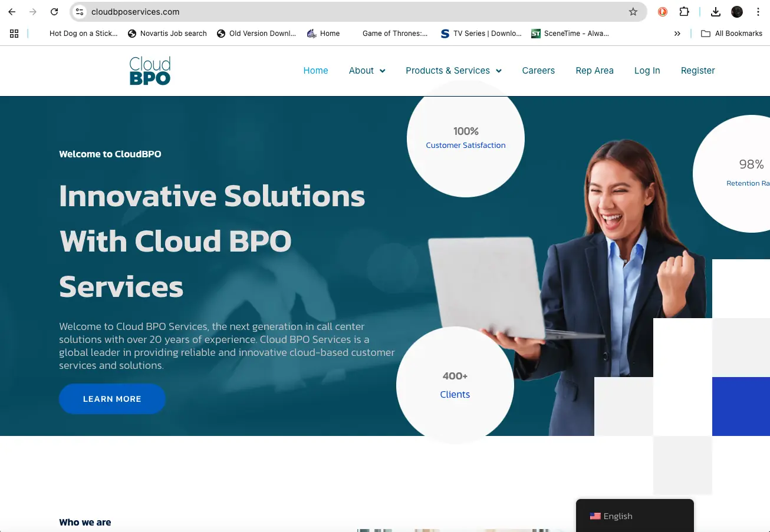Image resolution: width=770 pixels, height=532 pixels.
Task: Show hidden bookmarks with double chevron
Action: point(677,34)
